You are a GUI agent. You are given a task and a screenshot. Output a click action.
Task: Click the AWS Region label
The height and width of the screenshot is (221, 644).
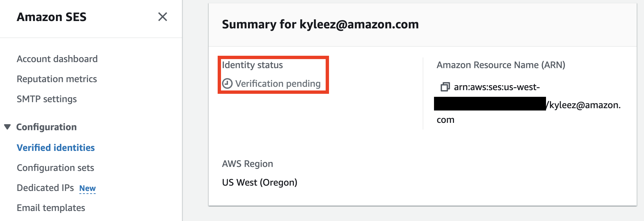pos(247,164)
